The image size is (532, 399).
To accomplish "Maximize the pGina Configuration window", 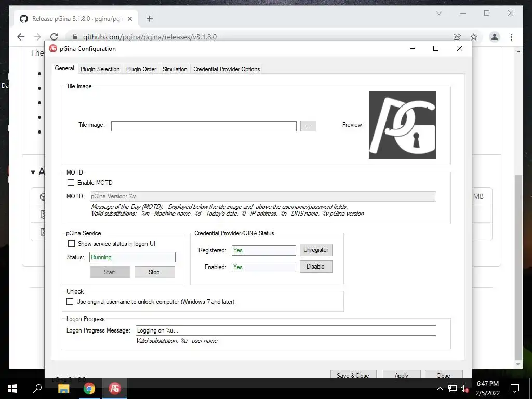I will [436, 48].
